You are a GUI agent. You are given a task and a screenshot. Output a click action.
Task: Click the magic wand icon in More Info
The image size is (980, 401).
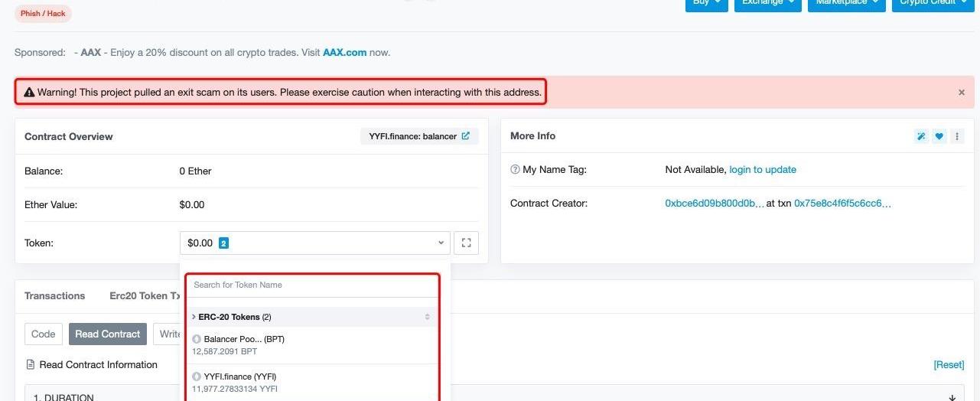coord(921,136)
